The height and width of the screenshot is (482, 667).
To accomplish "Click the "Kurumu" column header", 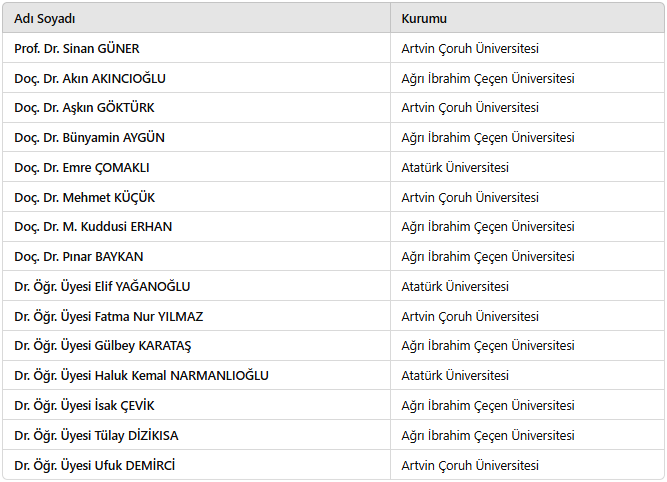I will (x=424, y=19).
